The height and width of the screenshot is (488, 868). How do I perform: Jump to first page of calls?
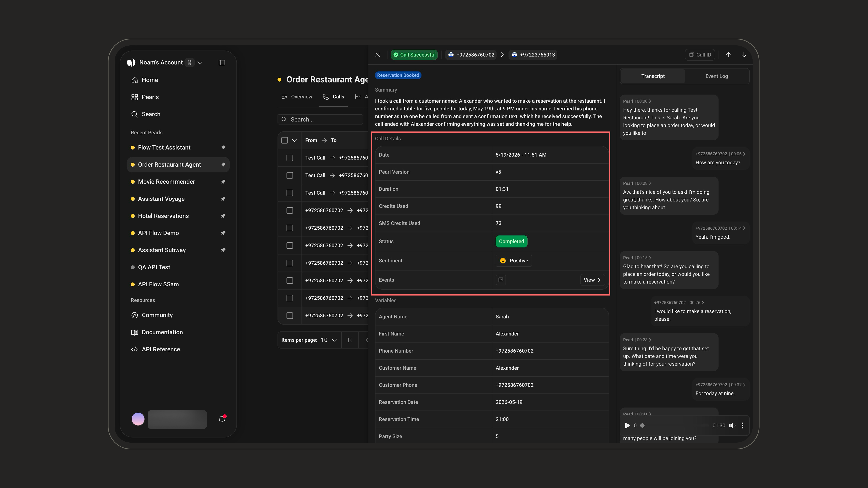point(350,340)
